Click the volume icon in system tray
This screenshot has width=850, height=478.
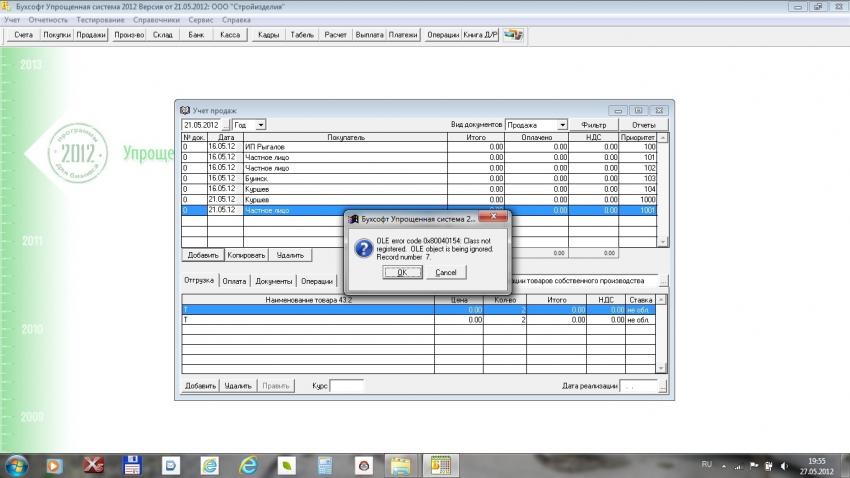click(x=783, y=465)
